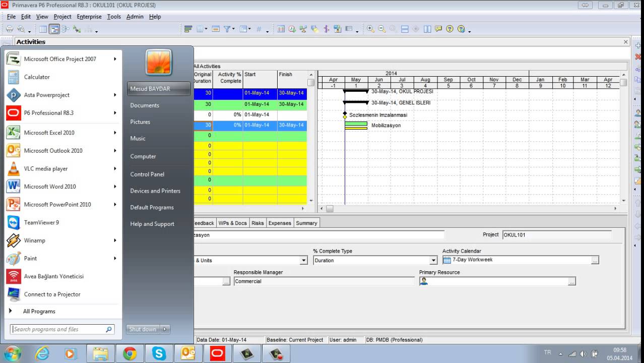
Task: Open the Tools menu
Action: [114, 17]
